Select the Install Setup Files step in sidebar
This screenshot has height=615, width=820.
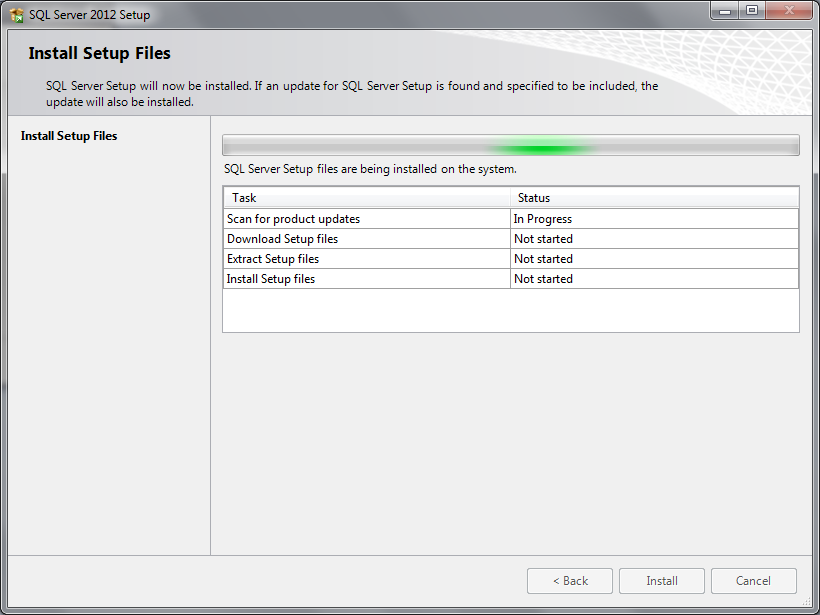69,136
